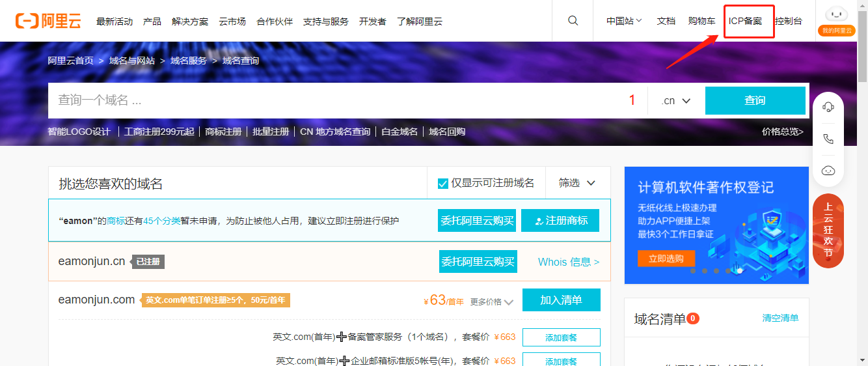Click the Aliyun logo in header
Viewport: 868px width, 366px height.
[48, 21]
